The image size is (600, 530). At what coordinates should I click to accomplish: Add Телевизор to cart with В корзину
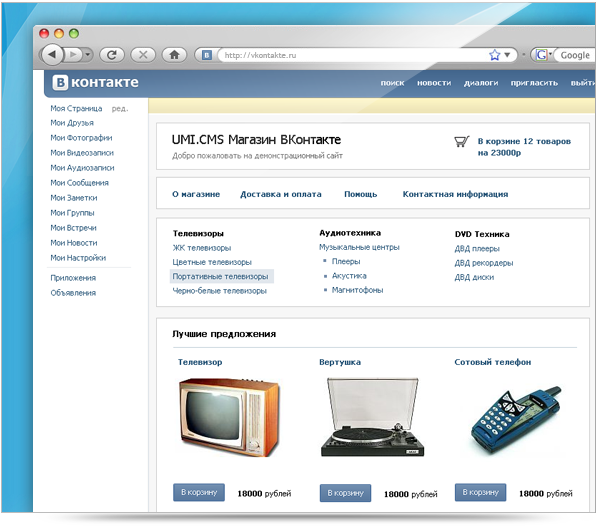tap(199, 492)
